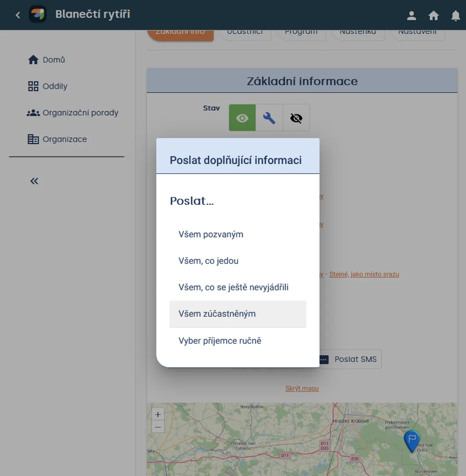
Task: Click the Základní informace heading
Action: [302, 81]
